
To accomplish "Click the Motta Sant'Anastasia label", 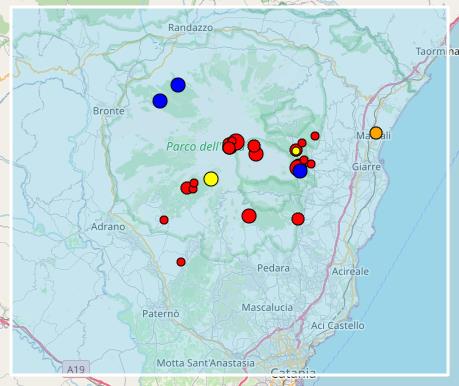I will click(x=206, y=363).
